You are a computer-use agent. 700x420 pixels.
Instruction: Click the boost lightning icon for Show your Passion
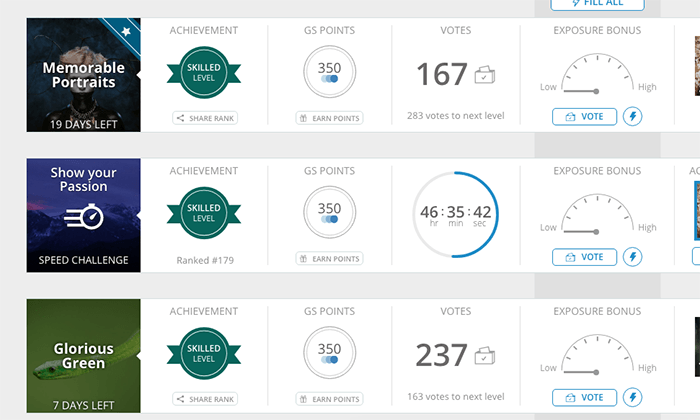pos(633,257)
